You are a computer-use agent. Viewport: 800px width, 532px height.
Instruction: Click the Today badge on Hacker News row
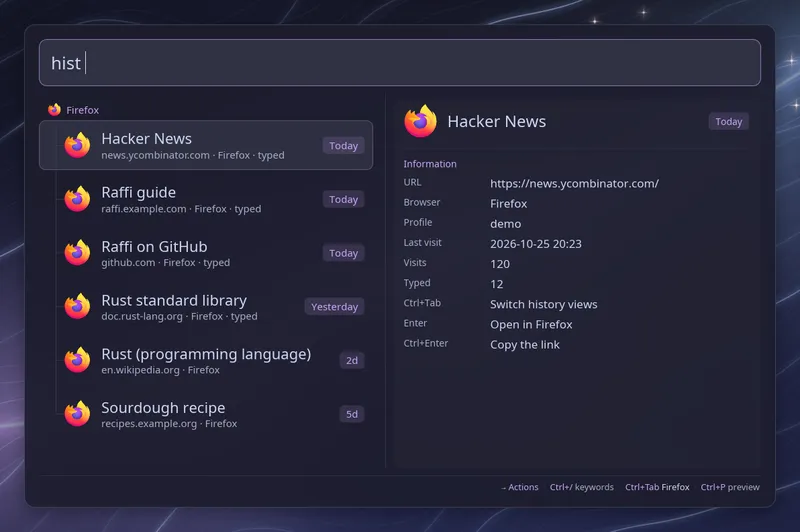[x=343, y=145]
